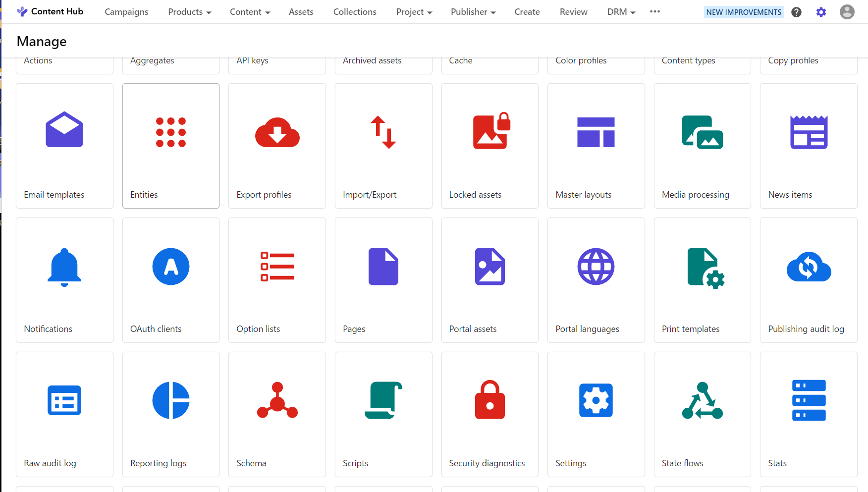
Task: Open the Email templates envelope icon
Action: pyautogui.click(x=64, y=130)
